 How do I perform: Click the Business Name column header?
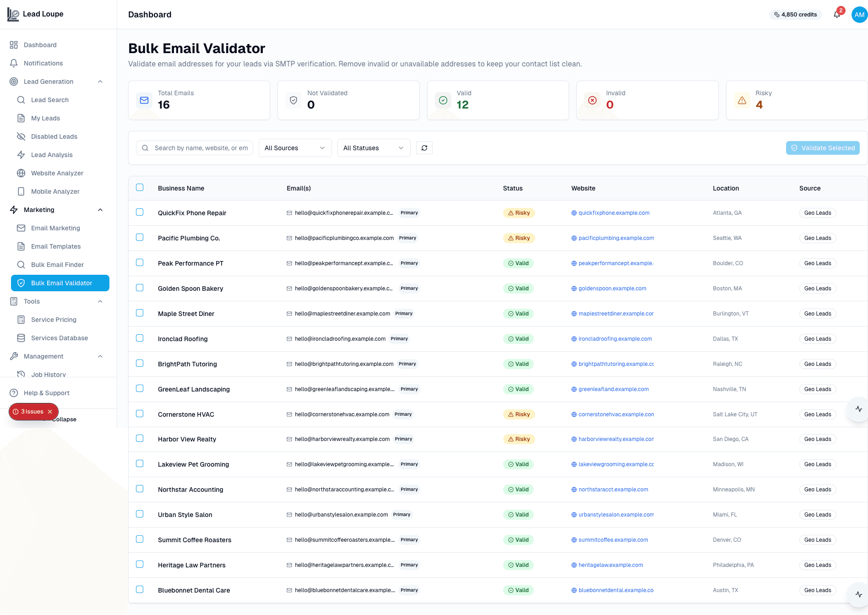tap(181, 188)
